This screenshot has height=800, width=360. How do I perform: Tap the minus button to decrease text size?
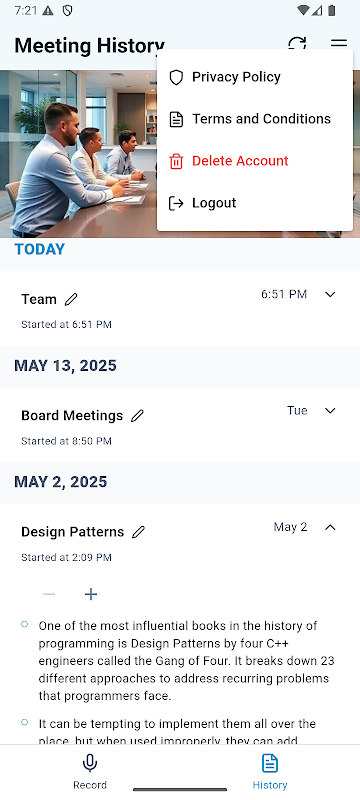click(x=49, y=594)
